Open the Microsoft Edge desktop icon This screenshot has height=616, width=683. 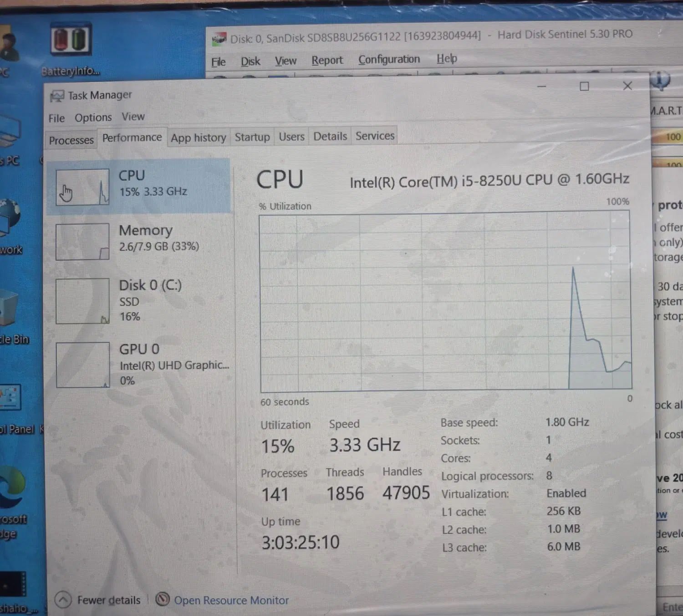(x=12, y=487)
